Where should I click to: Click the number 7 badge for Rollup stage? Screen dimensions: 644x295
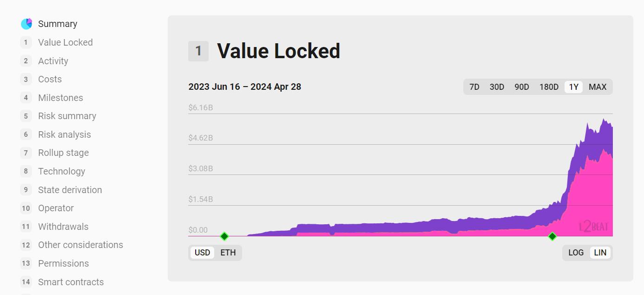tap(26, 153)
